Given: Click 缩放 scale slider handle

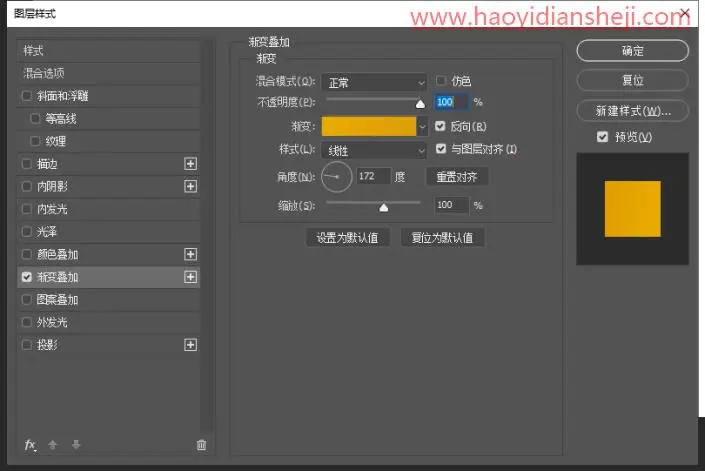Looking at the screenshot, I should pyautogui.click(x=384, y=207).
